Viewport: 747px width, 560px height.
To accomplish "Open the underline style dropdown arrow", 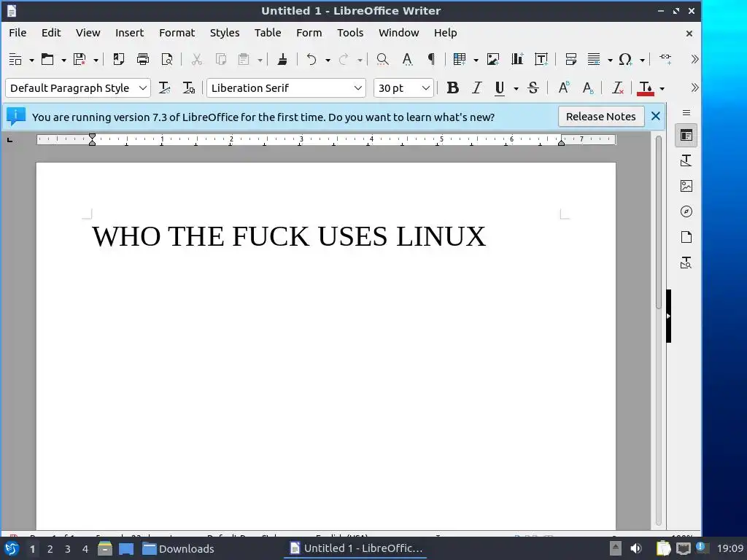I will pos(516,88).
